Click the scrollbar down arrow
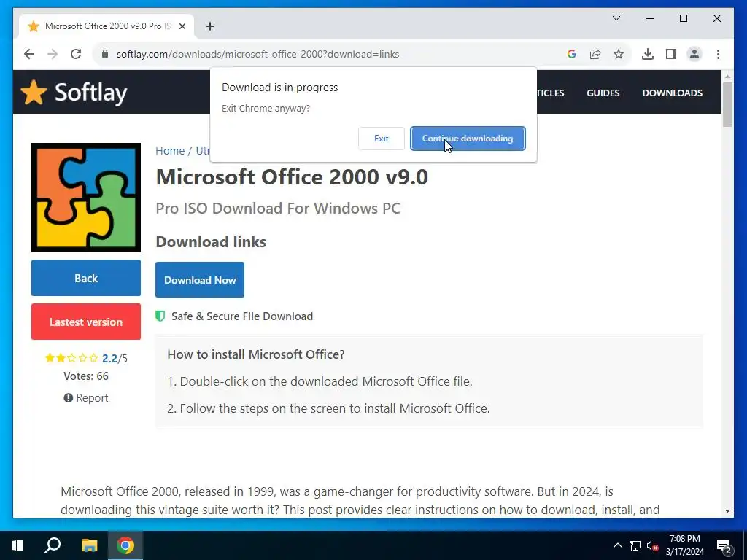The height and width of the screenshot is (560, 747). tap(727, 511)
